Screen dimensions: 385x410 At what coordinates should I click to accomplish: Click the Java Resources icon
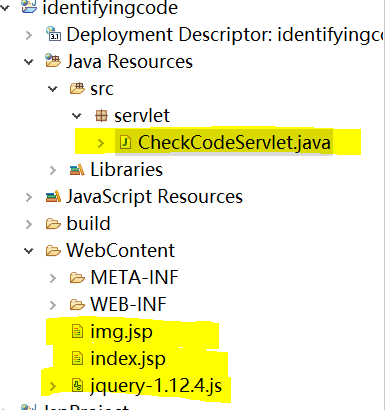click(53, 61)
